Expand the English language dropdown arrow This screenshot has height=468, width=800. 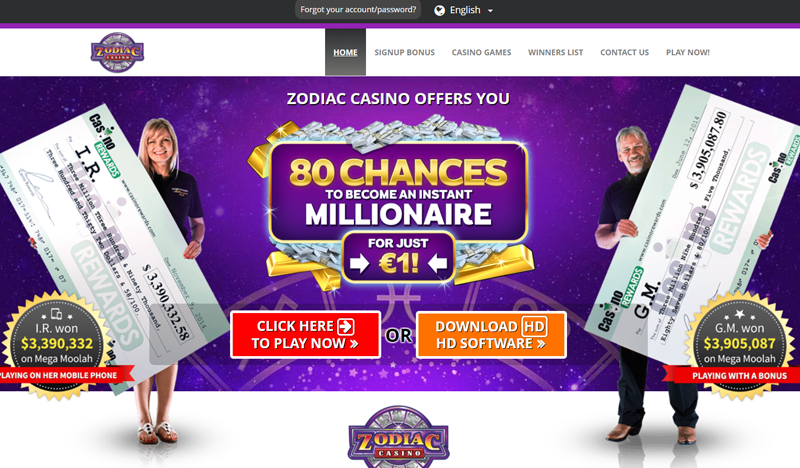[x=490, y=11]
